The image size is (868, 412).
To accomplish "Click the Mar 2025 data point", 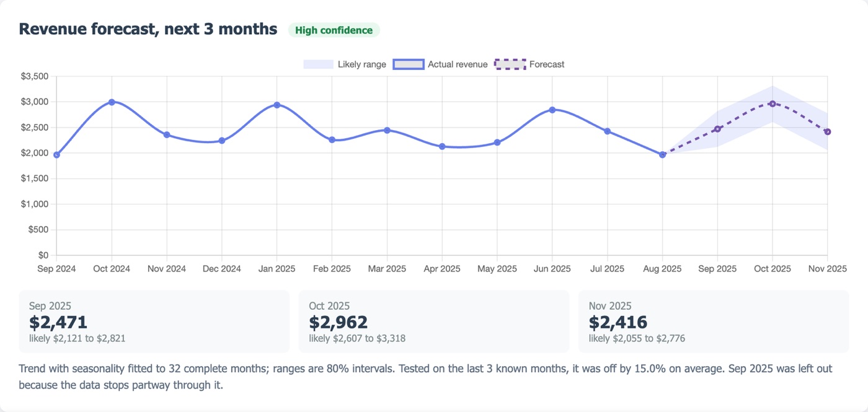I will (387, 130).
